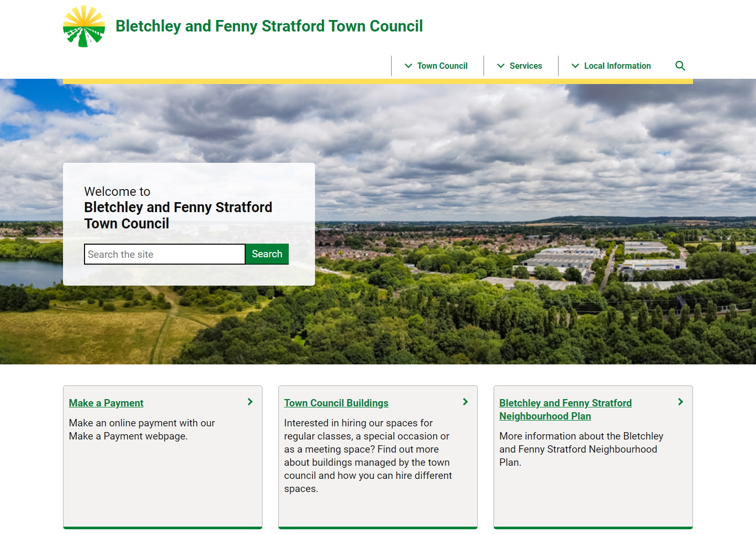
Task: Open the Make a Payment link
Action: click(106, 403)
